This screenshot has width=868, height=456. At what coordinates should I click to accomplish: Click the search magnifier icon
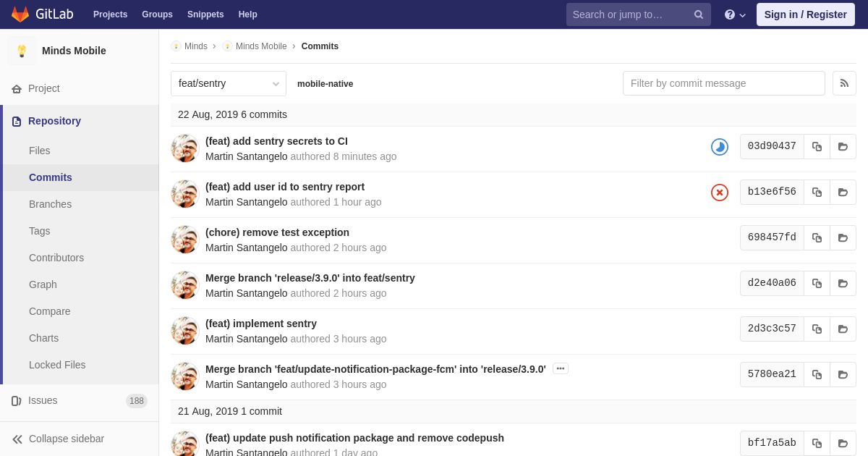[698, 14]
